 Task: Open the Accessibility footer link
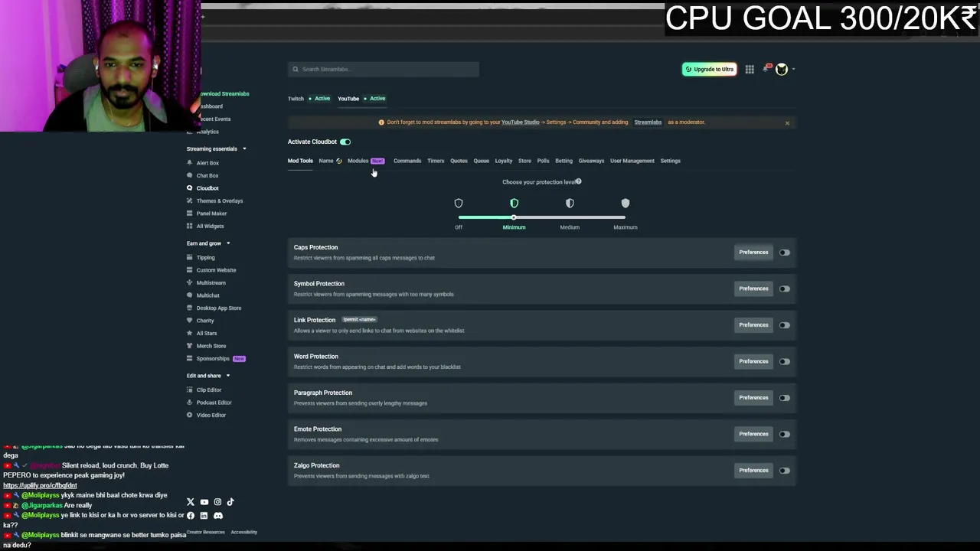pos(244,532)
